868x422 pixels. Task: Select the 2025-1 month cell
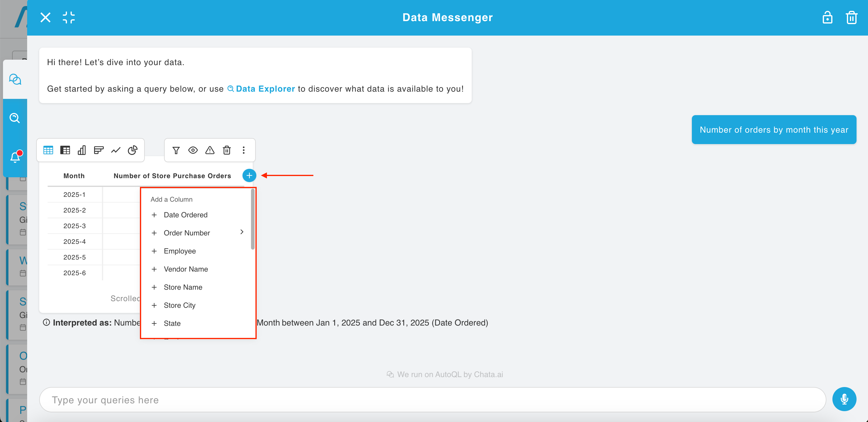(x=74, y=195)
